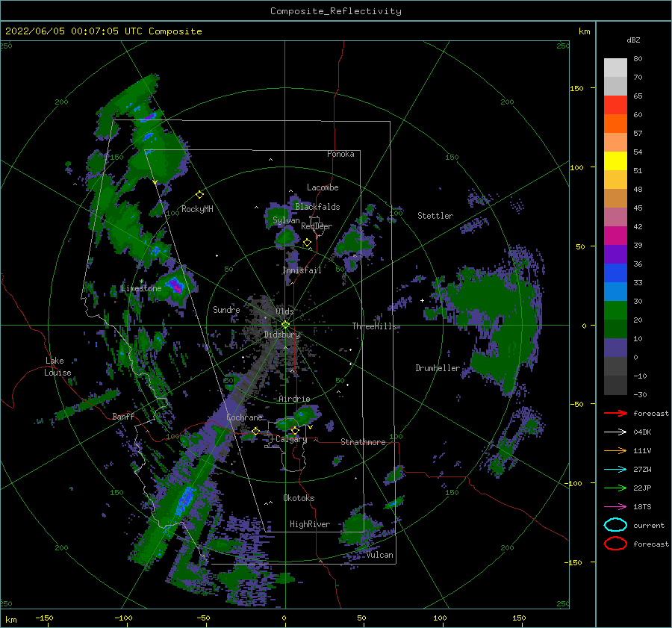Viewport: 672px width, 628px height.
Task: Pick the yellow 54 dBZ swatch
Action: tap(615, 161)
